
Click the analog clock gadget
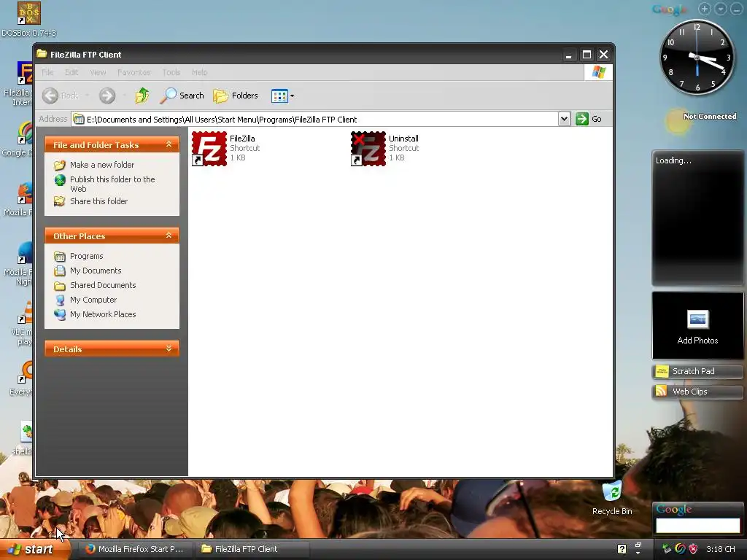click(697, 58)
